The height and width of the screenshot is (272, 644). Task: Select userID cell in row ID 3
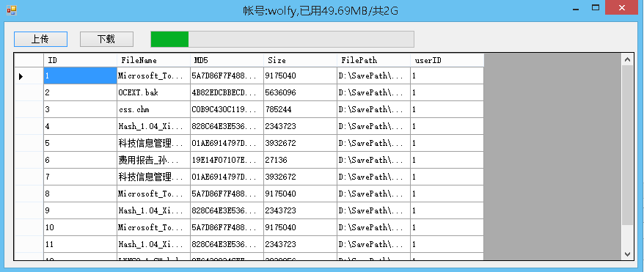(x=447, y=109)
